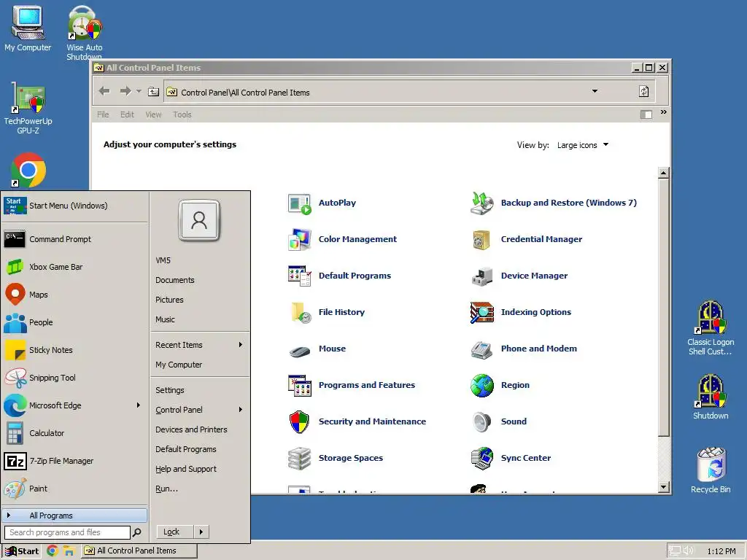Click All Control Panel Items taskbar button
Image resolution: width=747 pixels, height=560 pixels.
139,551
